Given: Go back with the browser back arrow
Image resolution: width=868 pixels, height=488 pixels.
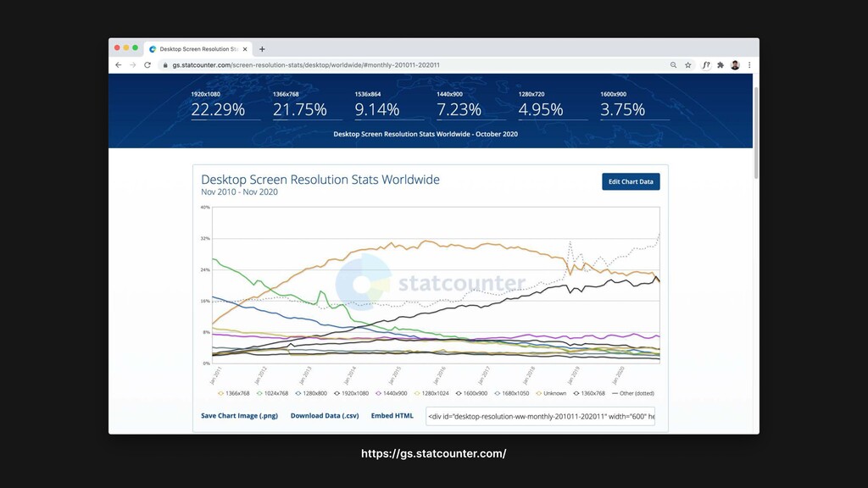Looking at the screenshot, I should pos(119,64).
